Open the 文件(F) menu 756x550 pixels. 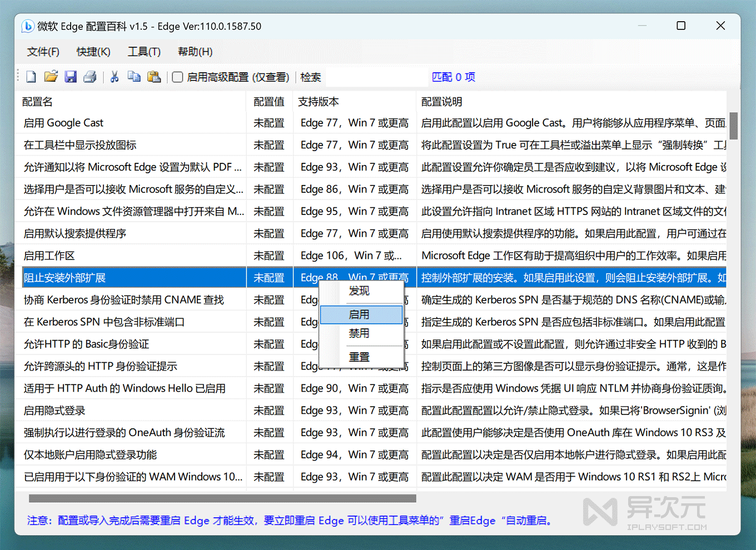coord(43,52)
